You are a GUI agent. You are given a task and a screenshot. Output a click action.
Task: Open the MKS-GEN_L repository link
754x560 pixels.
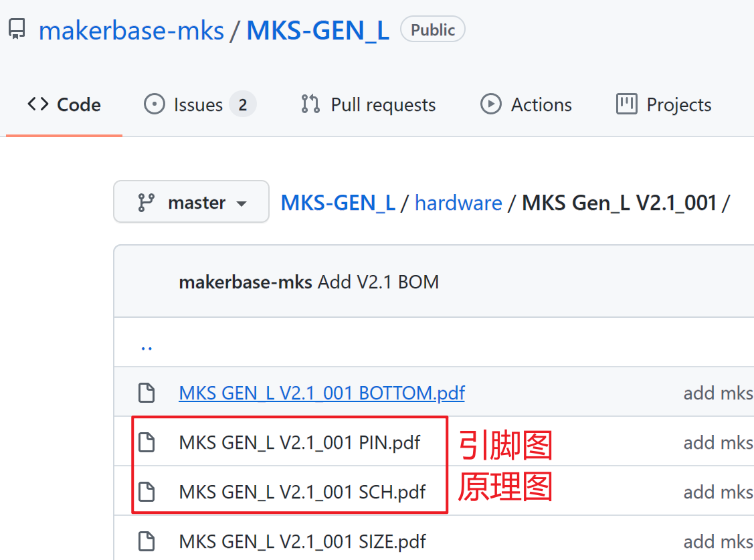point(318,30)
